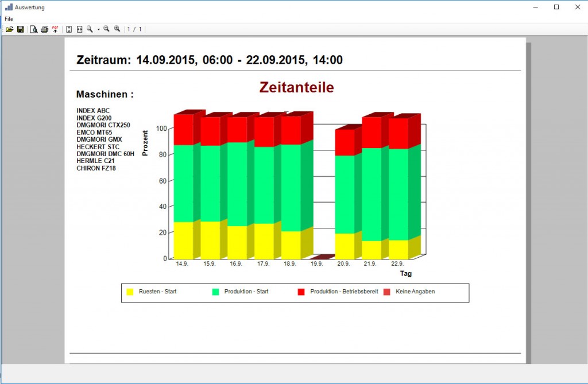Click the zoom magnifier tool icon

(x=90, y=29)
